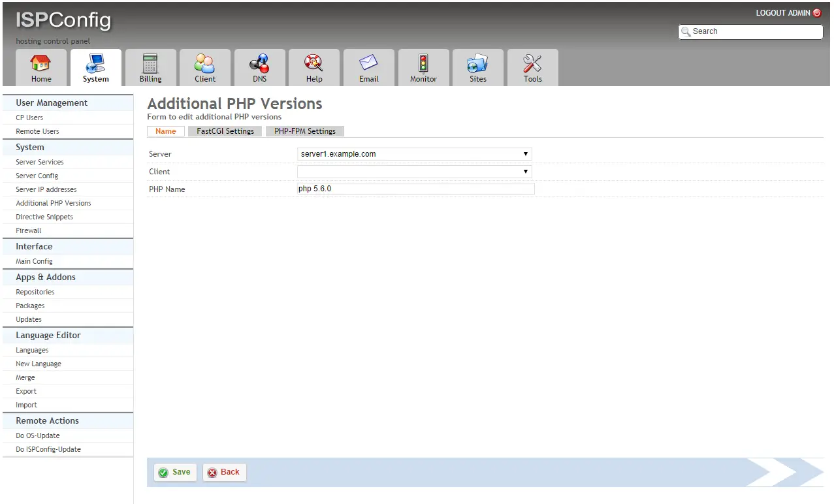Screen dimensions: 834x504
Task: Focus the PHP Name input field
Action: 416,189
